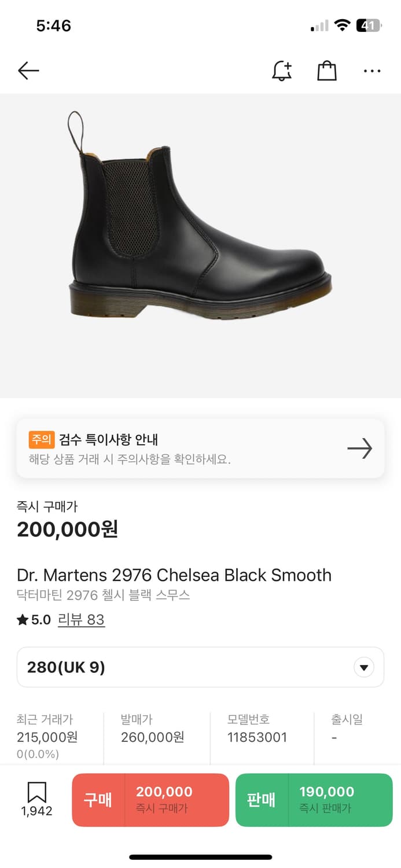Toggle the bookmark icon to save item
Image resolution: width=401 pixels, height=868 pixels.
tap(36, 793)
